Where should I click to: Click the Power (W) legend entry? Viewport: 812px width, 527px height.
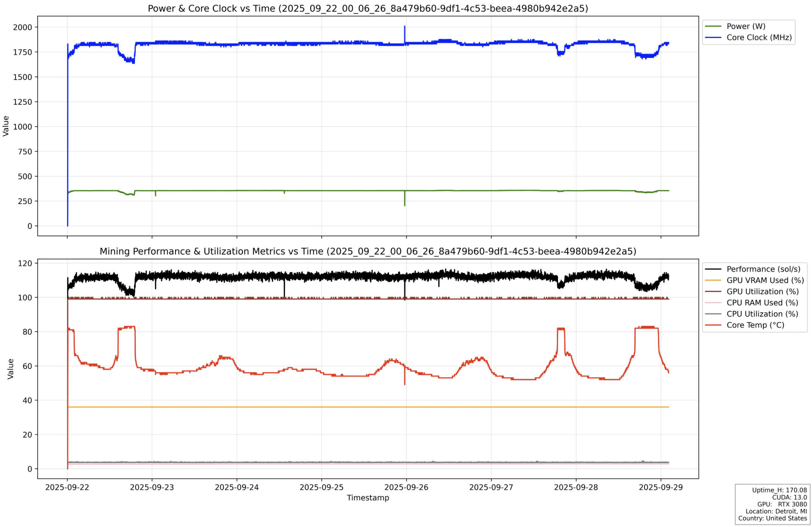click(745, 26)
